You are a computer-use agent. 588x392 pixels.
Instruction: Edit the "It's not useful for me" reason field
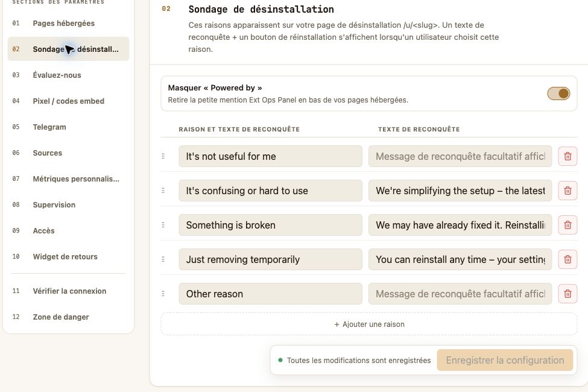270,156
